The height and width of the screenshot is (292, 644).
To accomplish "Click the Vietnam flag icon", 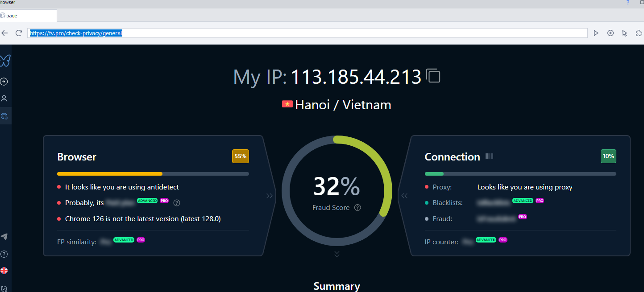I will (x=287, y=104).
